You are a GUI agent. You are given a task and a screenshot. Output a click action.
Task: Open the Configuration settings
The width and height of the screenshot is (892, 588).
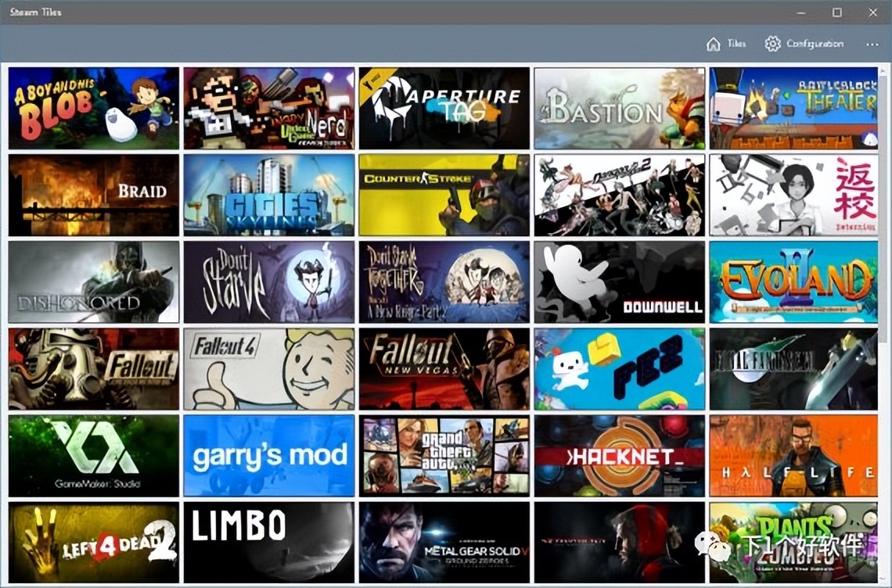pyautogui.click(x=804, y=44)
